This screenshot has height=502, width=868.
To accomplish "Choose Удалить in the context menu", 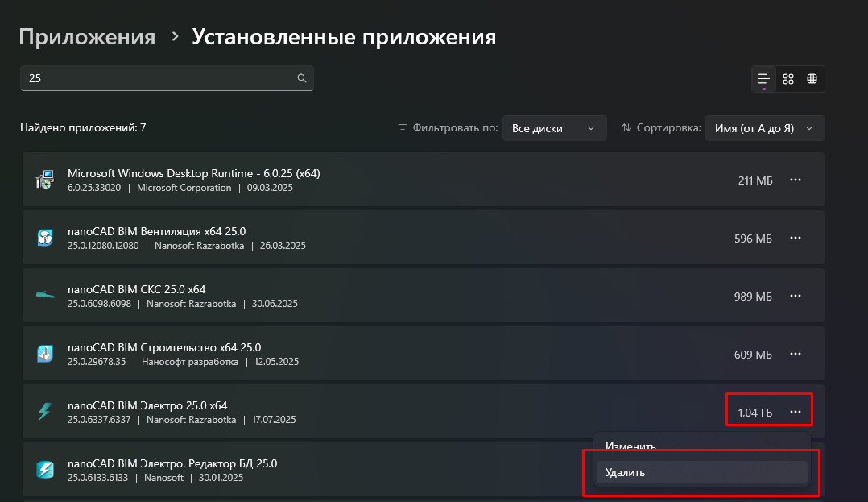I will pos(702,473).
